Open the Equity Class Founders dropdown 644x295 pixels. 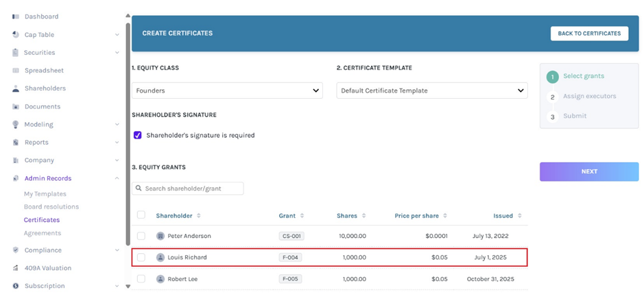(x=227, y=91)
